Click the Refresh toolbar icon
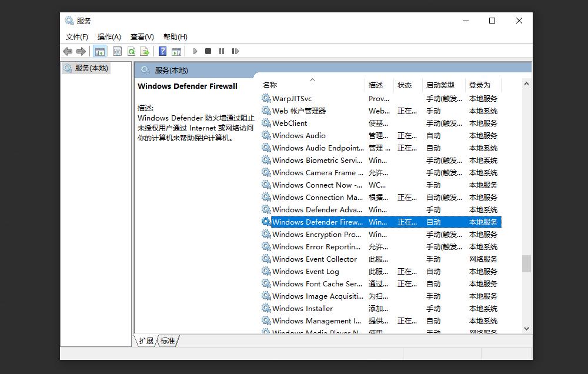This screenshot has height=374, width=588. [131, 51]
